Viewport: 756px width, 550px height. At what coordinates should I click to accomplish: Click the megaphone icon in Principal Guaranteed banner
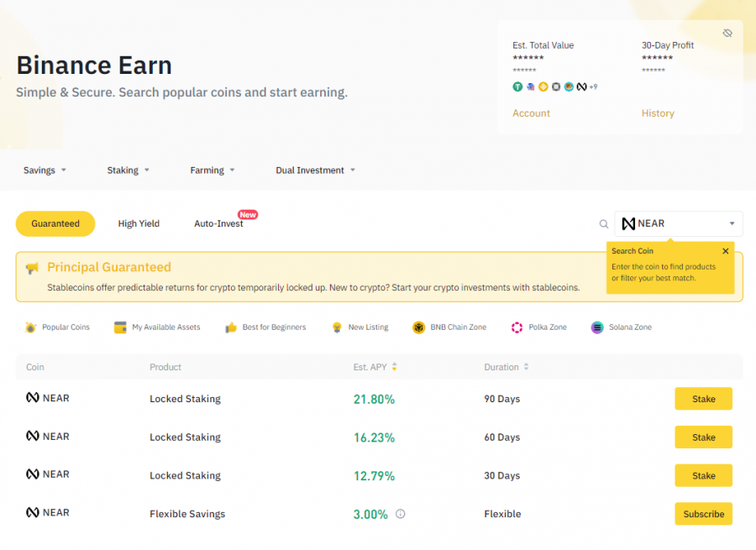tap(32, 268)
